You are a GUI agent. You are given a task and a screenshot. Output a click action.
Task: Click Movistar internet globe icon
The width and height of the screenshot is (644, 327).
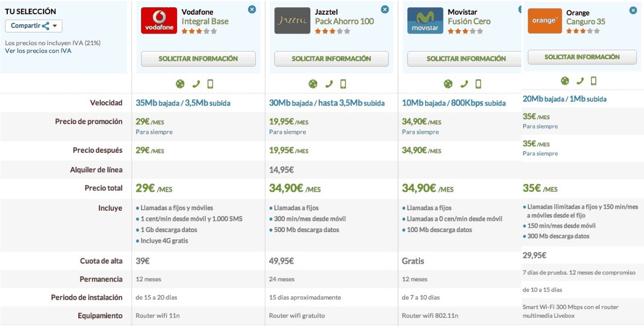point(448,84)
